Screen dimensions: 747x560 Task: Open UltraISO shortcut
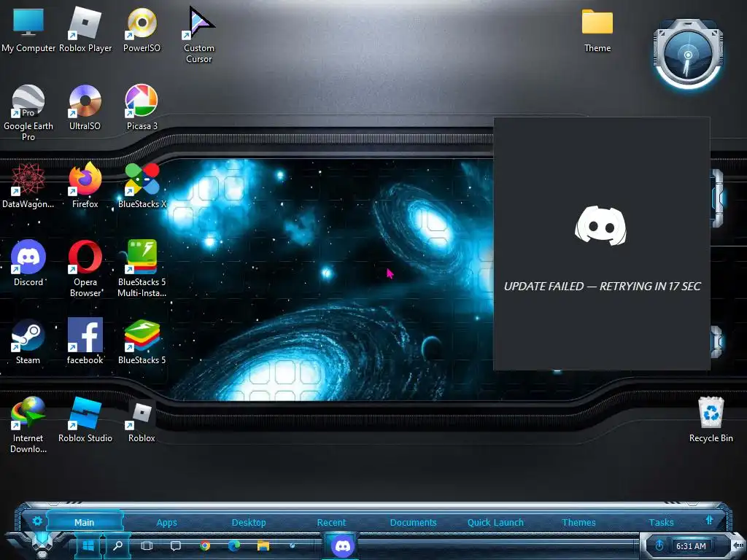tap(85, 108)
